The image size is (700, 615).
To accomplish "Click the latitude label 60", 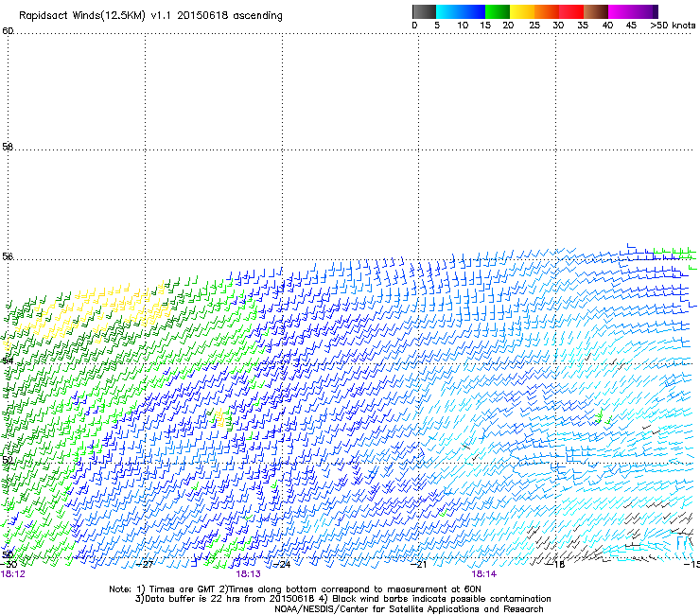I will [x=8, y=30].
